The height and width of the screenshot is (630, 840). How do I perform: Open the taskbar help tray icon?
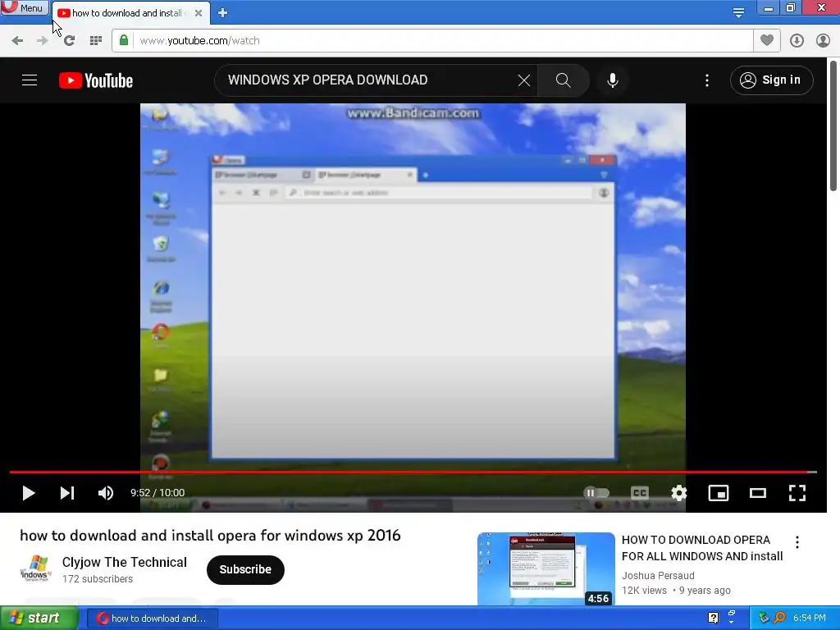pos(713,619)
